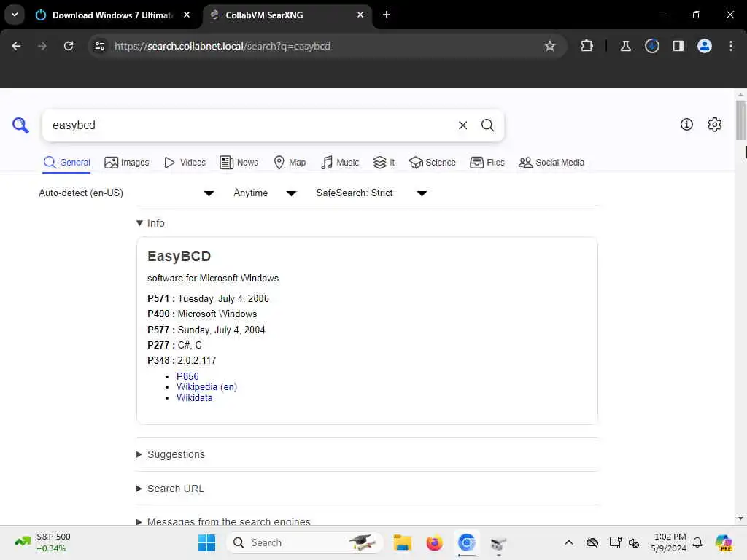
Task: Click the browser address bar URL
Action: pos(222,46)
